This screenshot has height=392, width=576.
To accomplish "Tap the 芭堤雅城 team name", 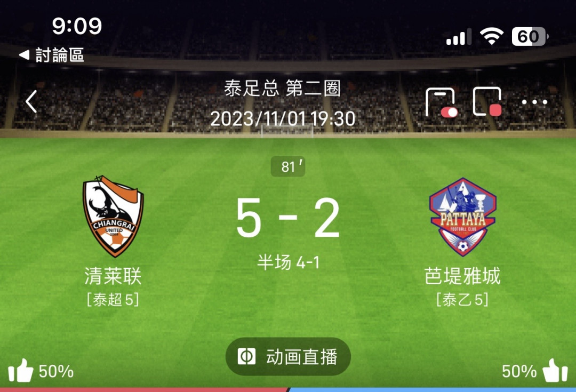I will [462, 276].
